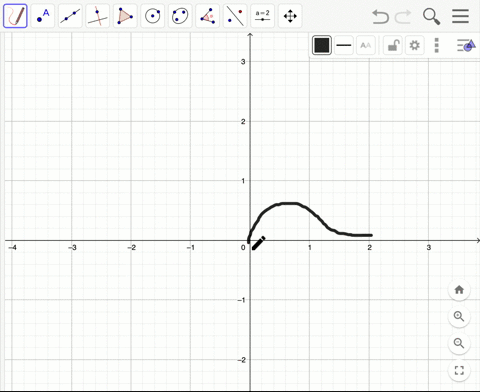Screen dimensions: 480x392
Task: Click the y-axis label 1
Action: pos(243,181)
